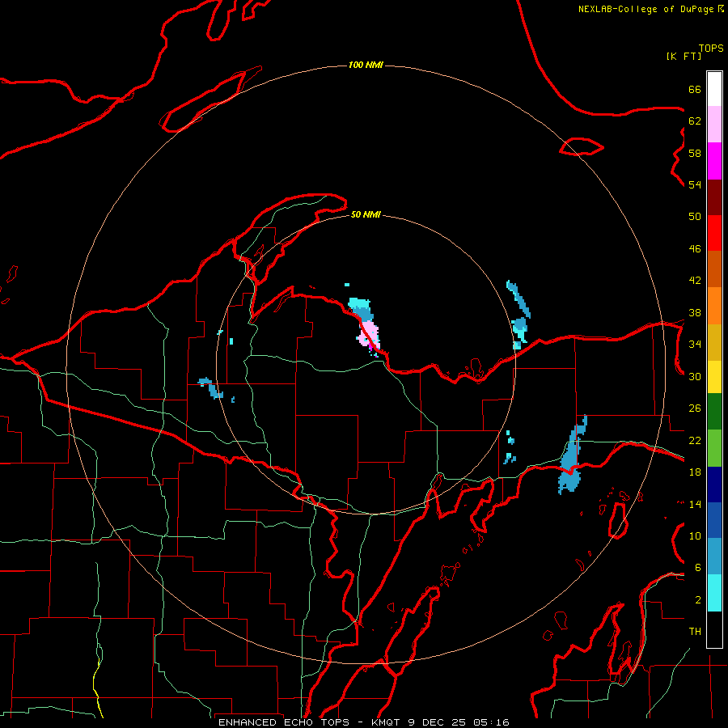Click the 50 NMI range ring label
Viewport: 728px width, 728px height.
(366, 214)
